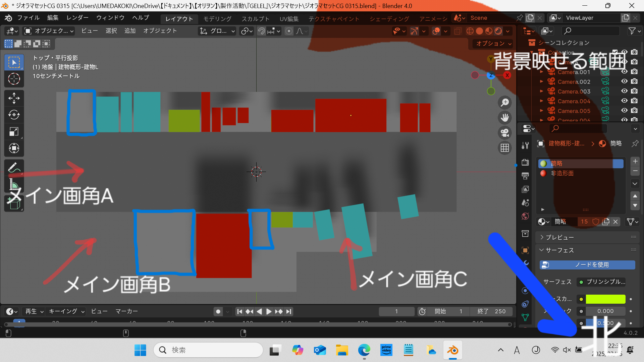644x362 pixels.
Task: Expand Camera.001 in the outliner
Action: click(x=541, y=72)
